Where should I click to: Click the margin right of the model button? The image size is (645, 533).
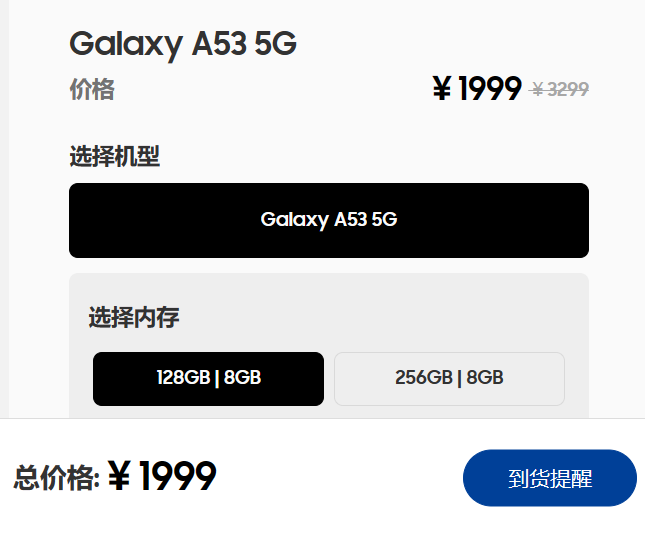616,220
